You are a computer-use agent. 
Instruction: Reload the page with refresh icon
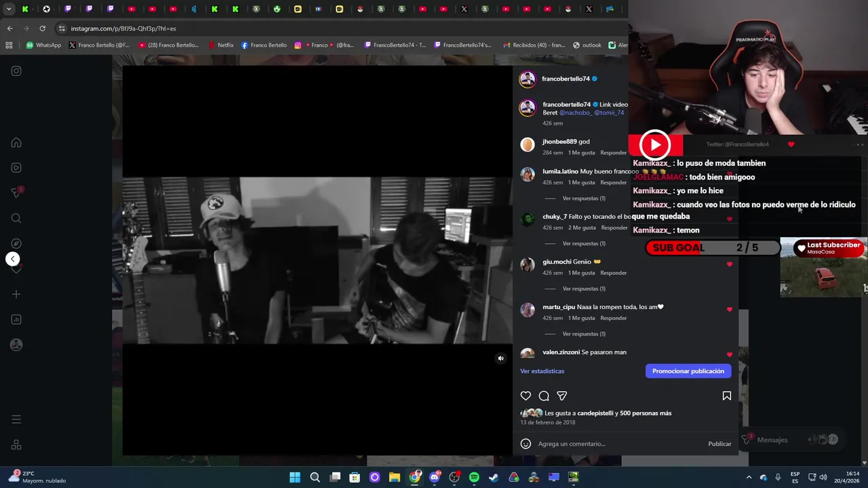click(x=42, y=28)
